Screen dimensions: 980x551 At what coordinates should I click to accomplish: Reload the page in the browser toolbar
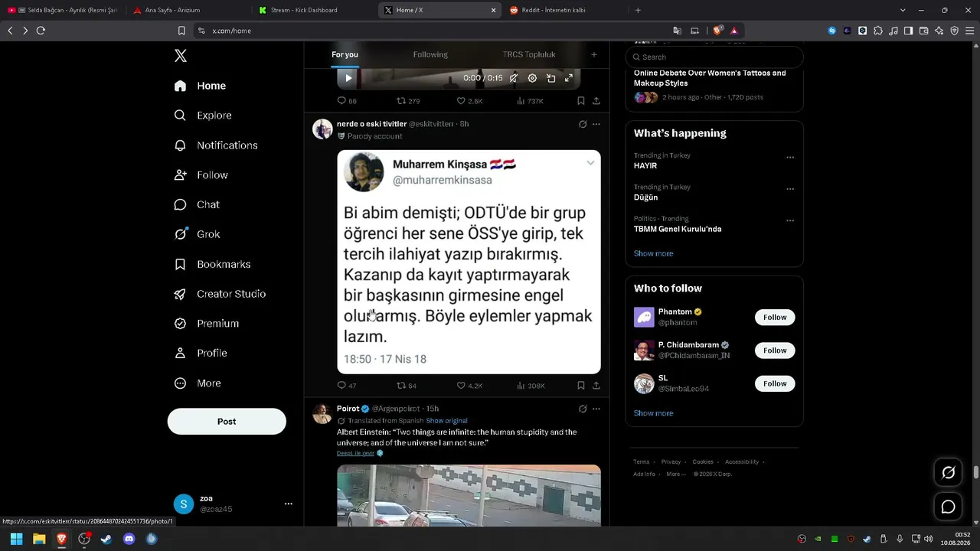click(41, 31)
